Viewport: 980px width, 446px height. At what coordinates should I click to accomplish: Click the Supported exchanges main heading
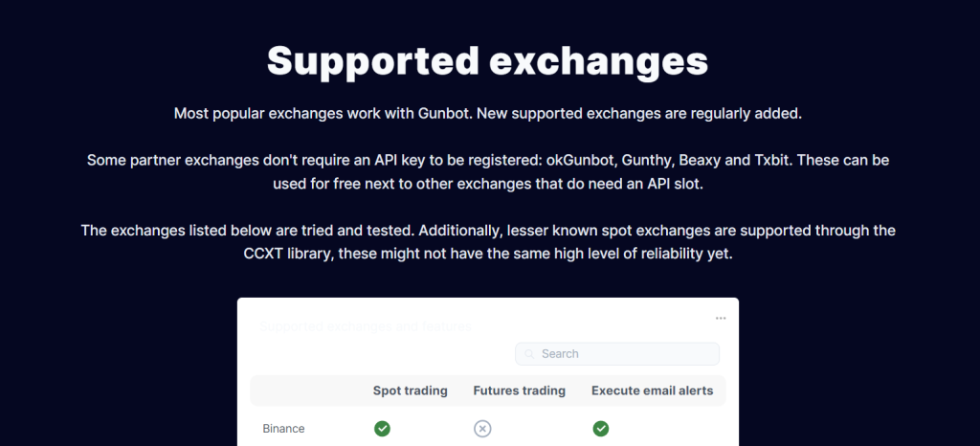(x=487, y=61)
